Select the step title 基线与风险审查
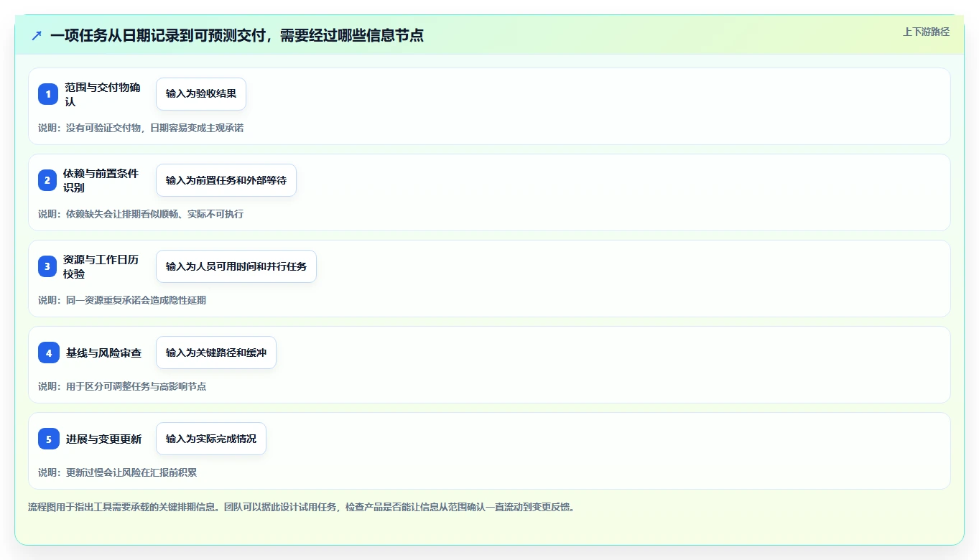979x560 pixels. tap(104, 353)
